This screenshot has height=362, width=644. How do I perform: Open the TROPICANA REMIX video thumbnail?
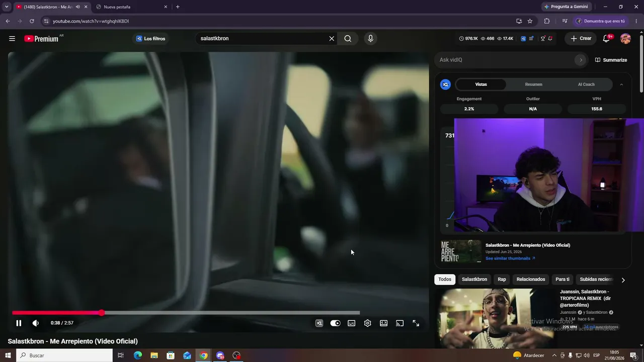pyautogui.click(x=495, y=318)
